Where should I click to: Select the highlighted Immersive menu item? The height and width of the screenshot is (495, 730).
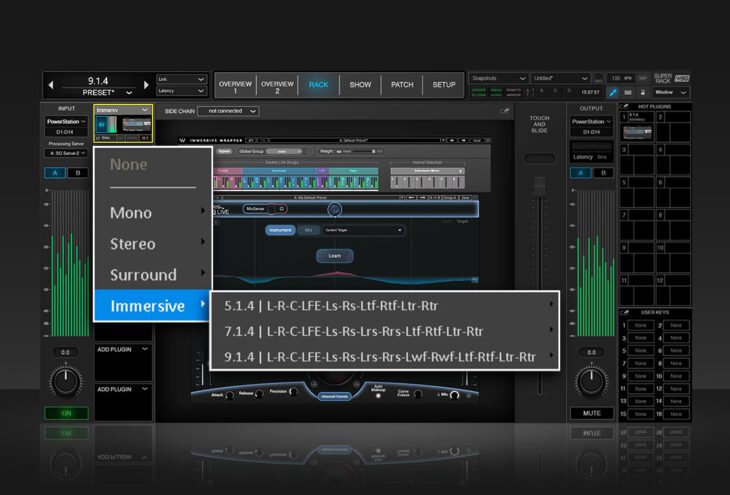point(152,305)
